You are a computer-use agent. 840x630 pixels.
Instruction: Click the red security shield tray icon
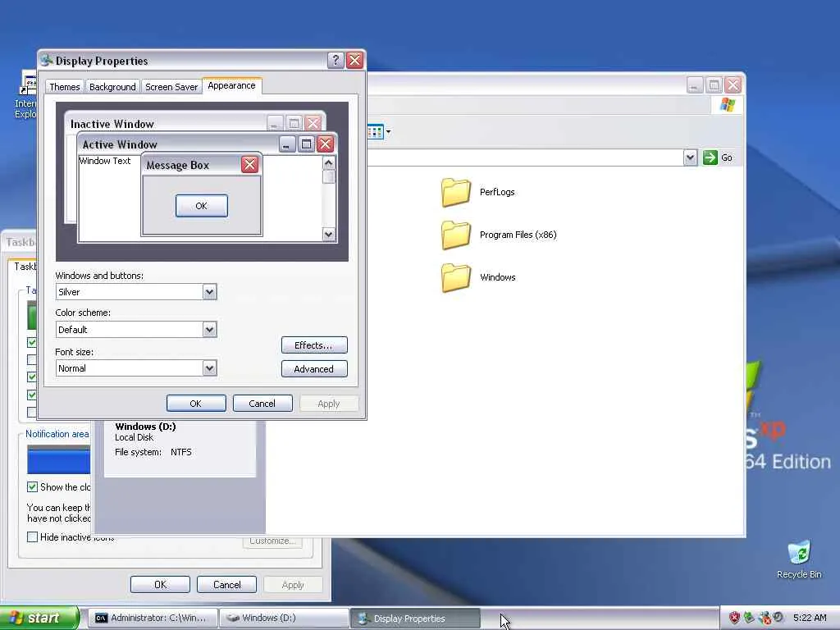[x=734, y=618]
